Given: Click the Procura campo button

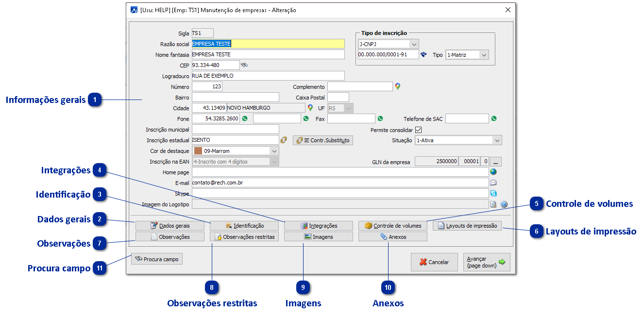Looking at the screenshot, I should (x=156, y=259).
